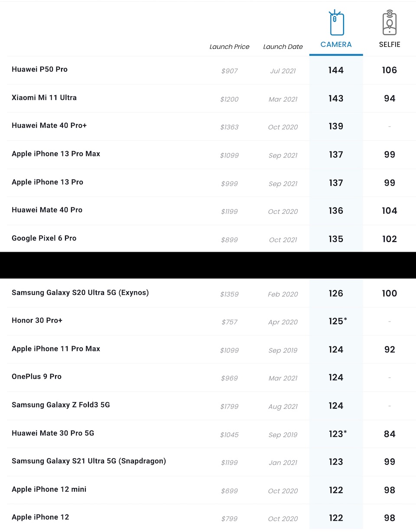Open the Huawei P50 Pro entry

tap(39, 69)
